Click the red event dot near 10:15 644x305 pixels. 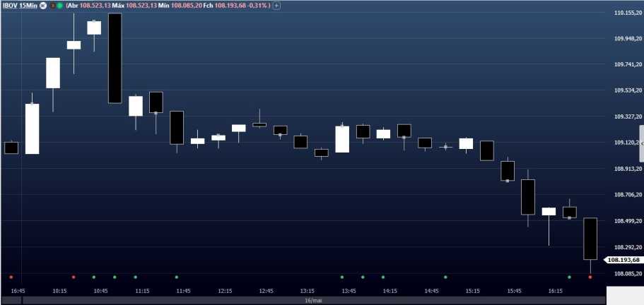click(74, 277)
